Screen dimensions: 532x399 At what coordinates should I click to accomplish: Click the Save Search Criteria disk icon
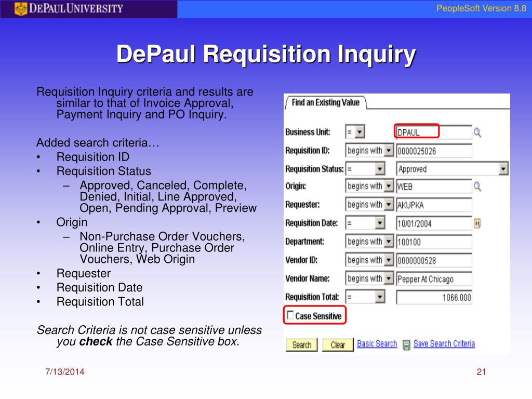click(406, 345)
